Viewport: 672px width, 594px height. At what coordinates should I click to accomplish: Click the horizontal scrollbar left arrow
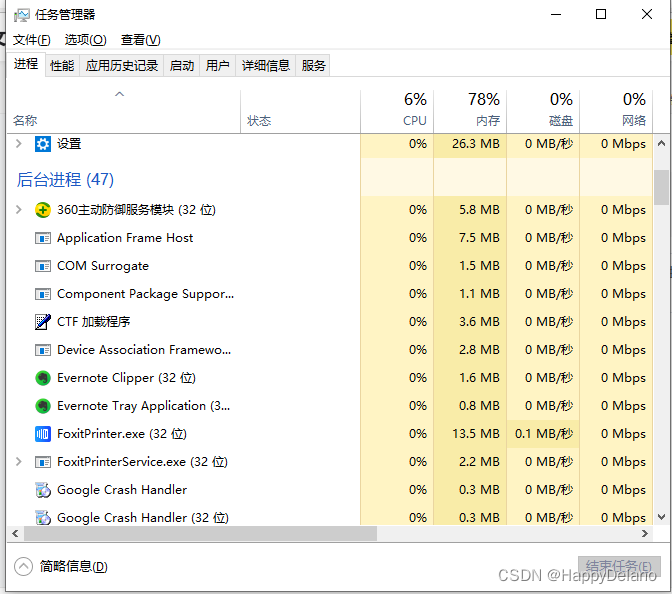coord(15,534)
